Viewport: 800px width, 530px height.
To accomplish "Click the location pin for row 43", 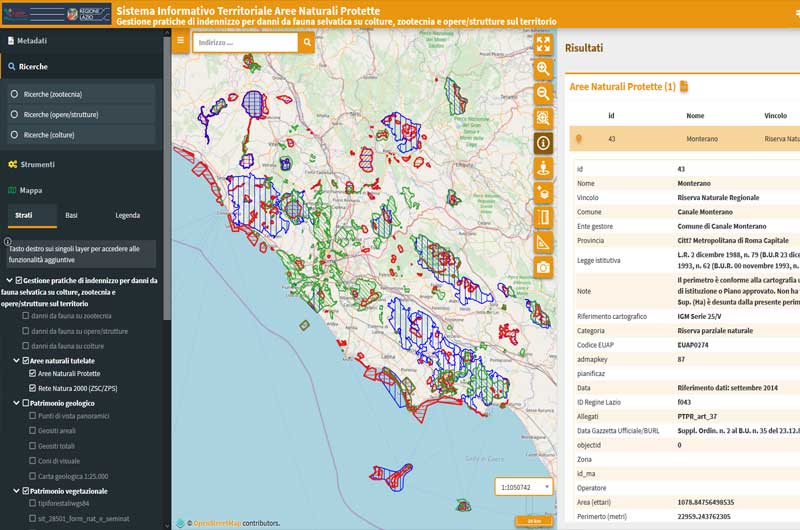I will (x=579, y=139).
